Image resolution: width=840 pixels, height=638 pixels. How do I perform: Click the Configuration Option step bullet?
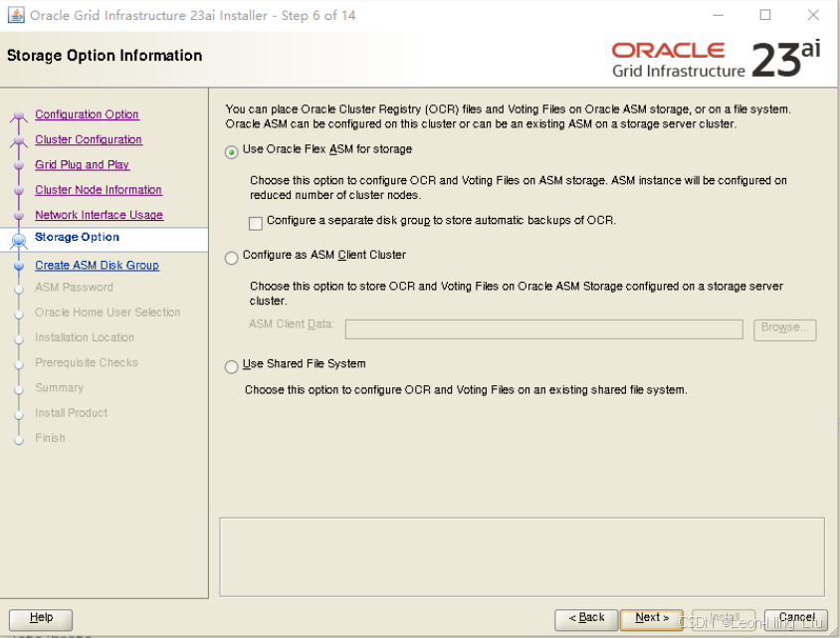(19, 115)
